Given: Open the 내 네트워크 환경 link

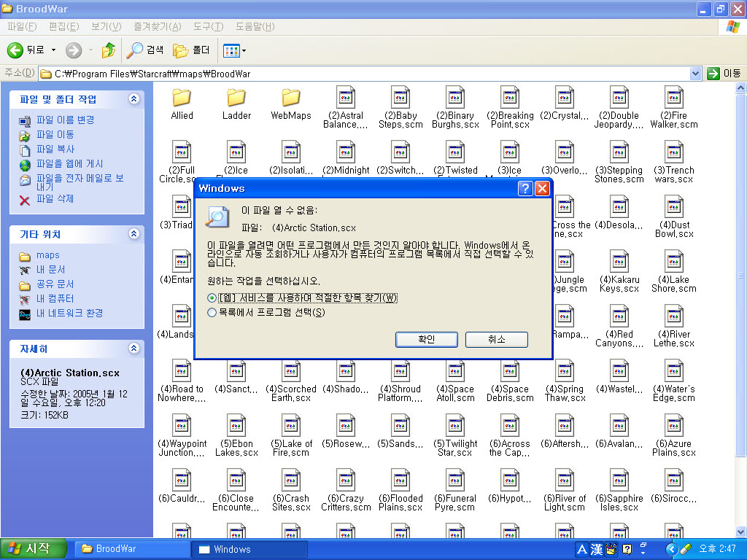Looking at the screenshot, I should click(x=69, y=314).
